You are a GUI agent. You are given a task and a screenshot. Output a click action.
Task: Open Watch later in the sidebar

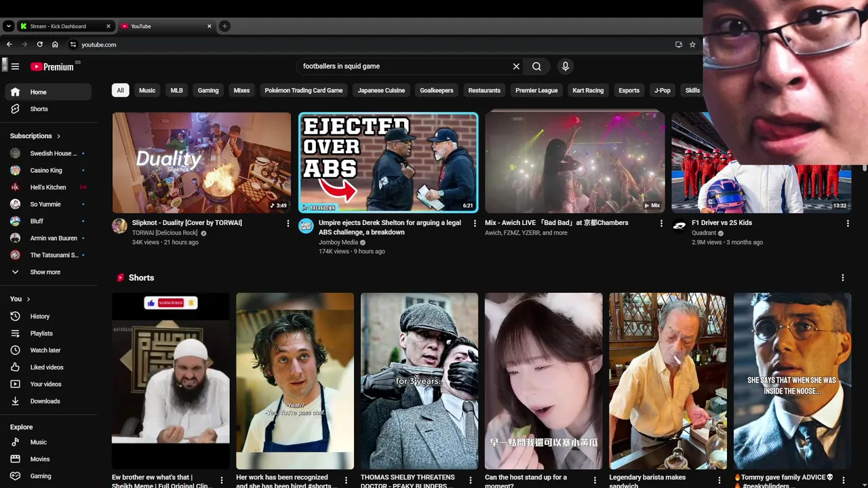coord(47,350)
